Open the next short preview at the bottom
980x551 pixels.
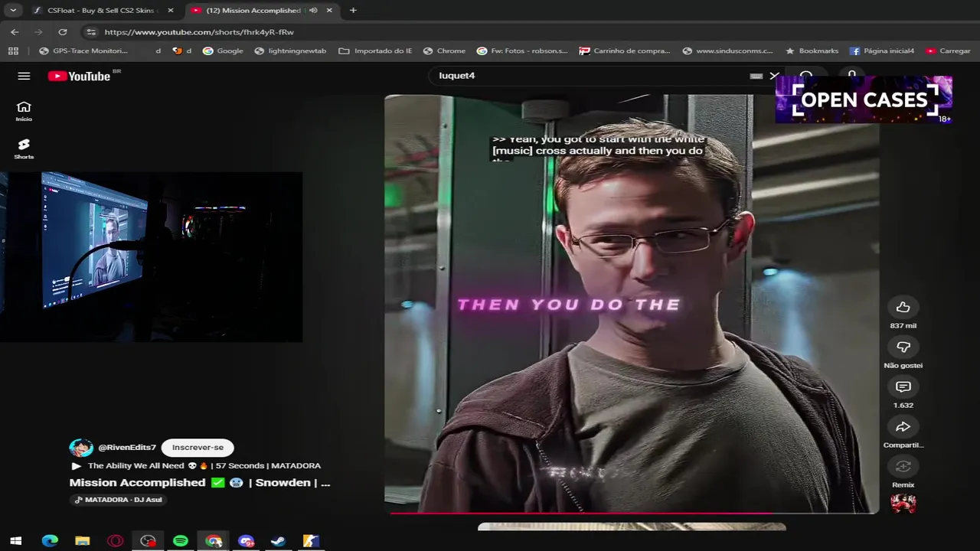coord(632,527)
